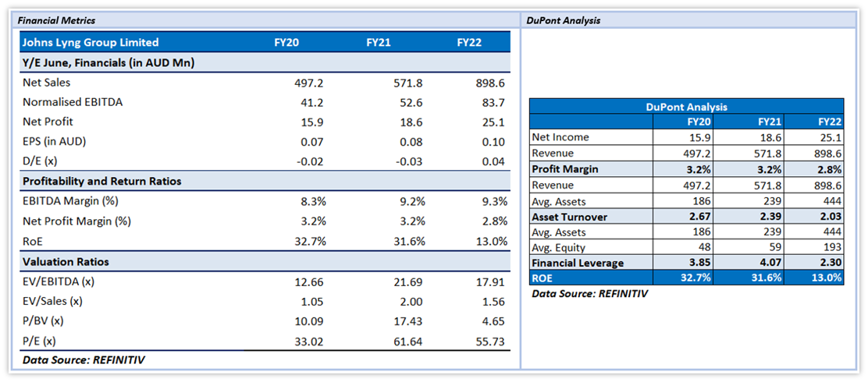Click the DuPont Analysis table title bar
Image resolution: width=868 pixels, height=382 pixels.
(x=686, y=107)
